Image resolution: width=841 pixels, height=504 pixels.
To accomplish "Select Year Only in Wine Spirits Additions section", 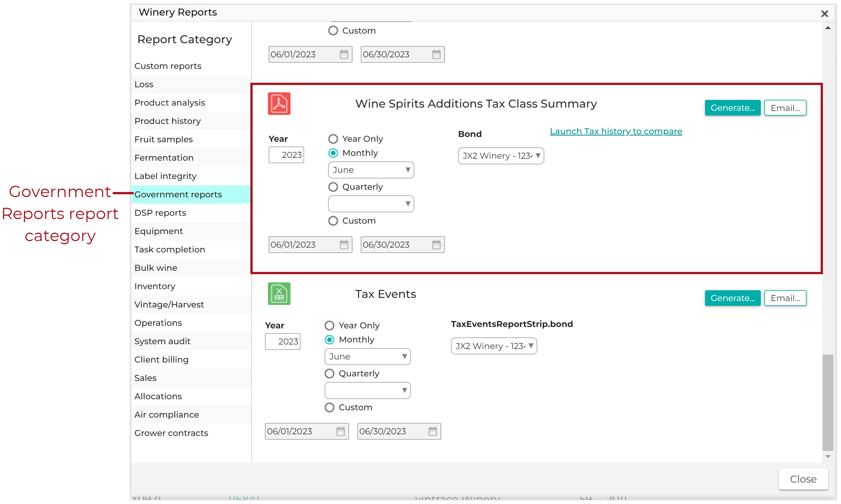I will [x=333, y=139].
